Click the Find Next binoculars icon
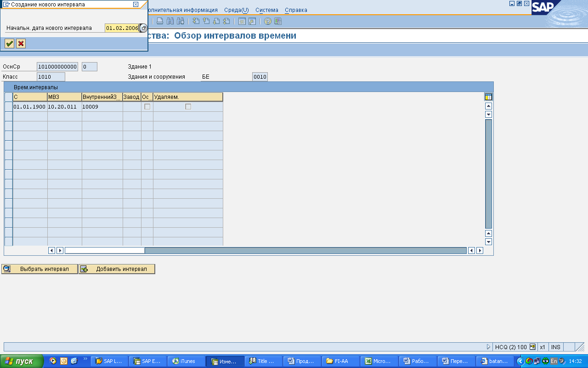 click(181, 21)
